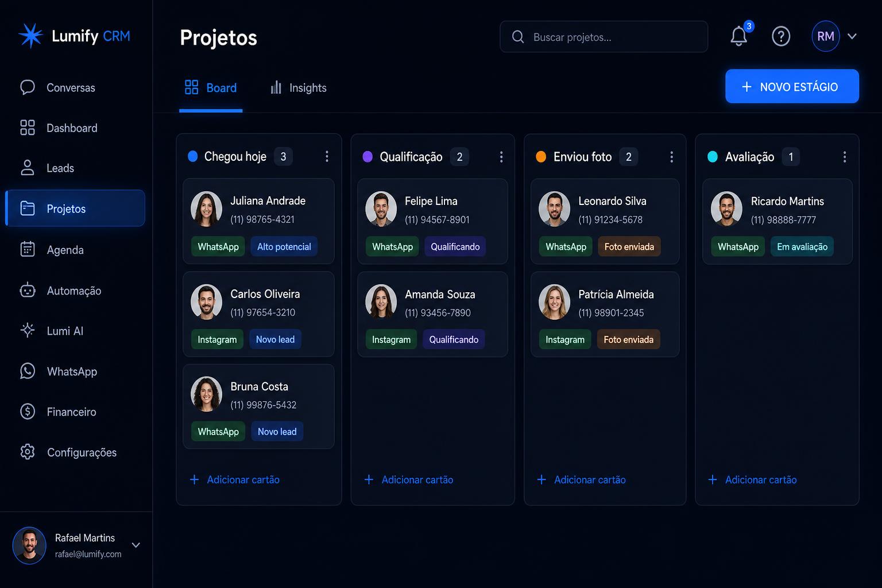Click the Board tab grid icon
The width and height of the screenshot is (882, 588).
192,87
